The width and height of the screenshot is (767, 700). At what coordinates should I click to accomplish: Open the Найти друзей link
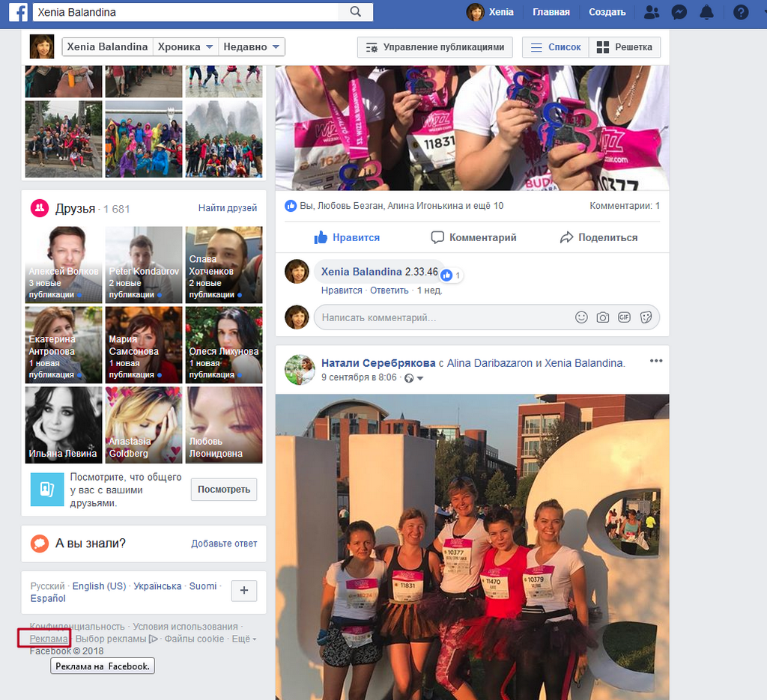pos(228,207)
